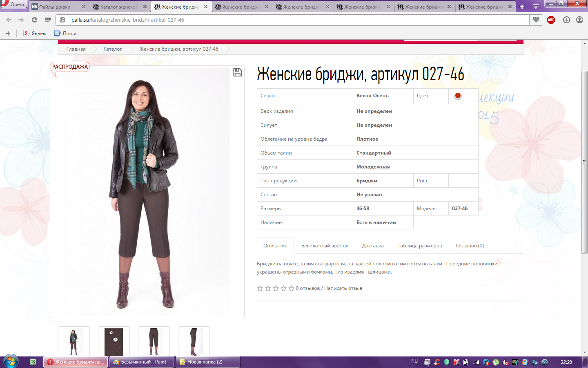Open the uTorrent tray icon
Screen dimensions: 588x368
(x=496, y=362)
